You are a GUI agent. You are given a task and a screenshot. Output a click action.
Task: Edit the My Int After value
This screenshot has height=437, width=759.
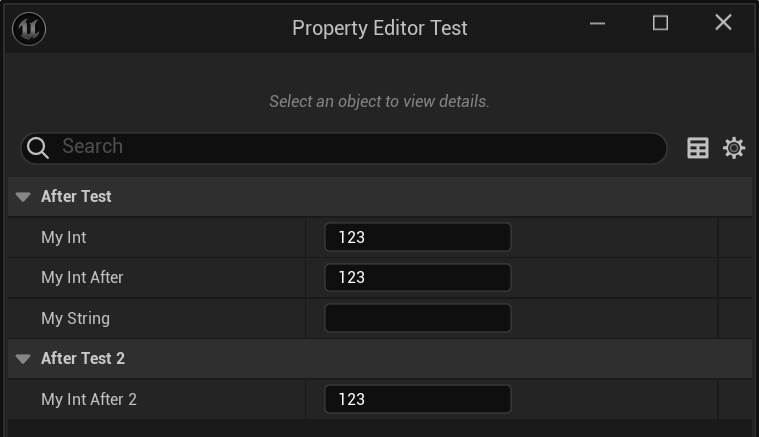click(x=417, y=277)
